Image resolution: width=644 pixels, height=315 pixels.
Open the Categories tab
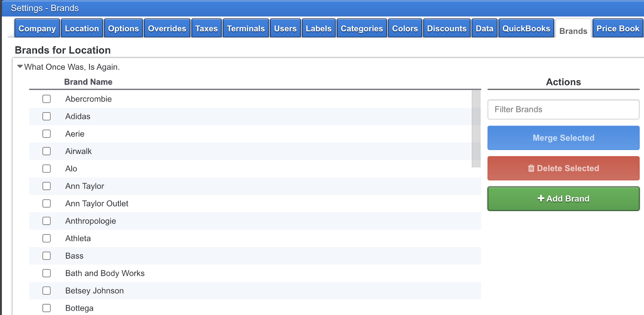click(x=362, y=28)
